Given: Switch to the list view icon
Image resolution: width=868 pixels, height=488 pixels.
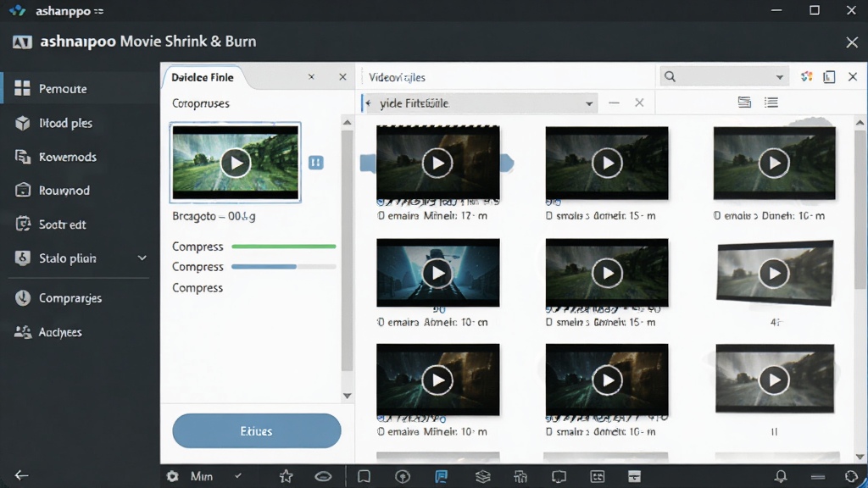Looking at the screenshot, I should (771, 103).
